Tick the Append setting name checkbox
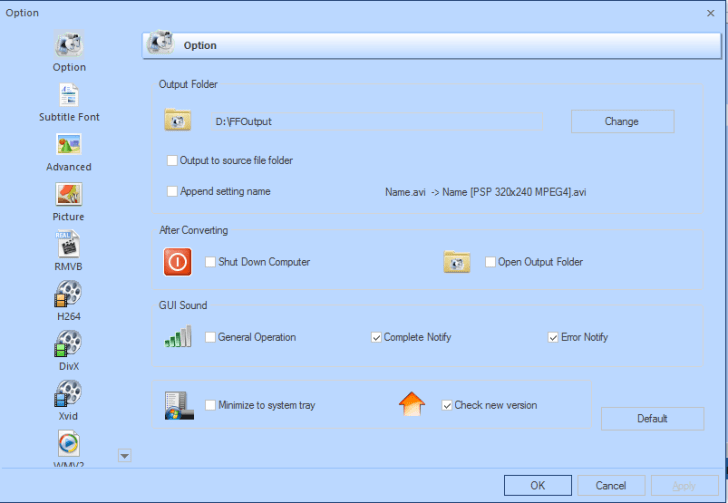 [173, 191]
